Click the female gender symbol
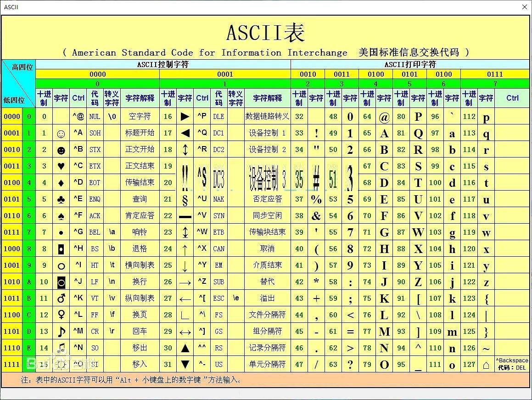Screen dimensions: 532x400 61,315
